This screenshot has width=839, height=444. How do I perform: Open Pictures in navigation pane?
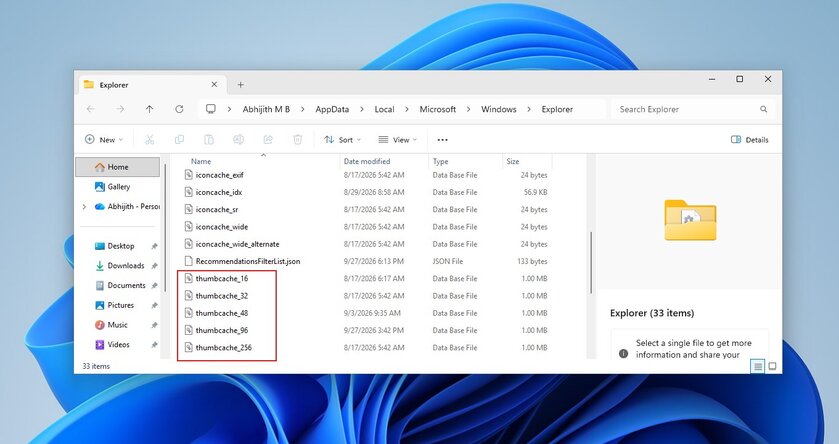(x=120, y=305)
